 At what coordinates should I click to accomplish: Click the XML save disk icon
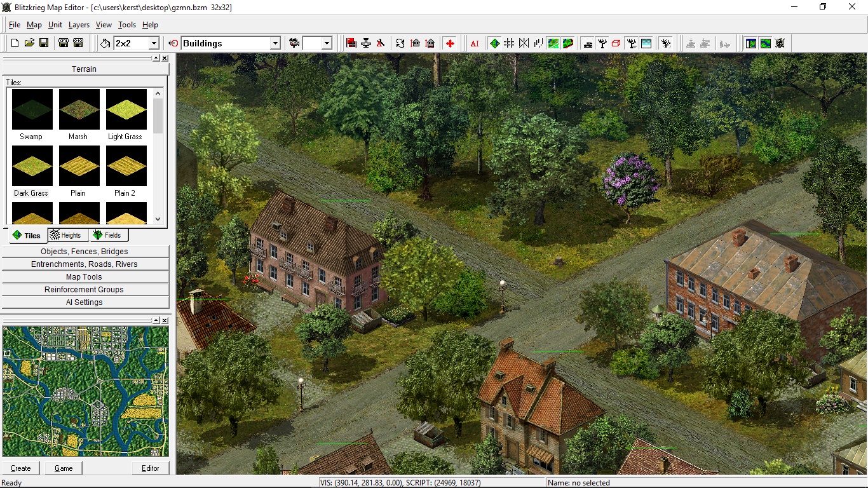pyautogui.click(x=64, y=43)
